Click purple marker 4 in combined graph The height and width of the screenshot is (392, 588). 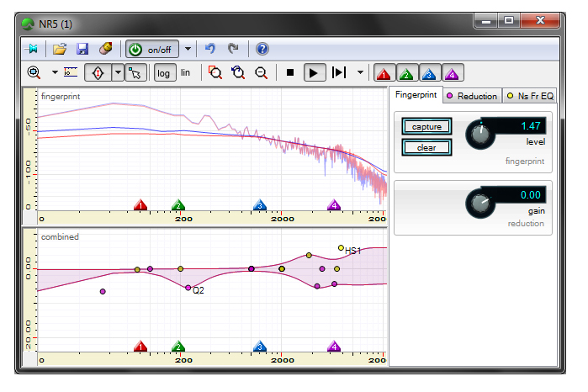(x=334, y=347)
